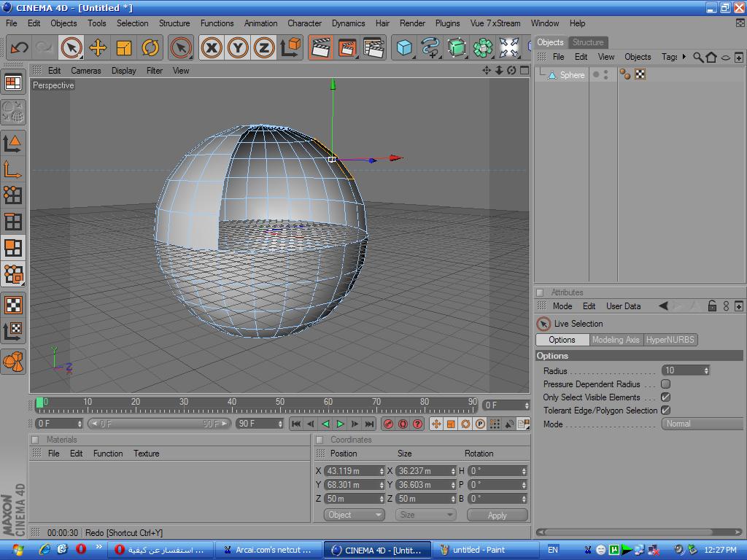Toggle the Coordinates panel checkbox

click(x=320, y=440)
